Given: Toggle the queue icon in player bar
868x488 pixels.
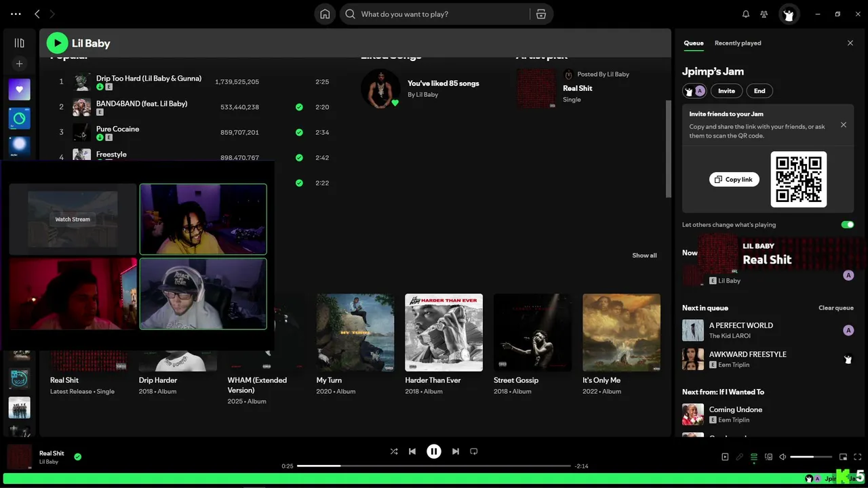Looking at the screenshot, I should point(754,457).
